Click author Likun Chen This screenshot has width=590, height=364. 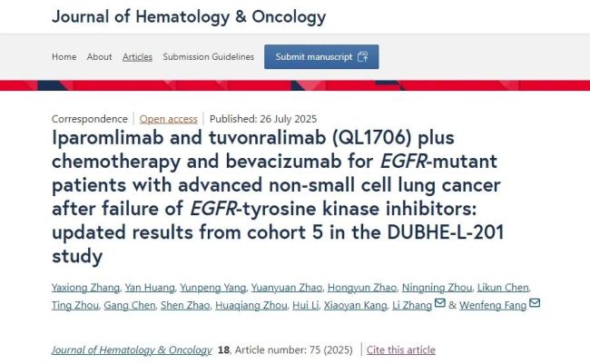(503, 288)
